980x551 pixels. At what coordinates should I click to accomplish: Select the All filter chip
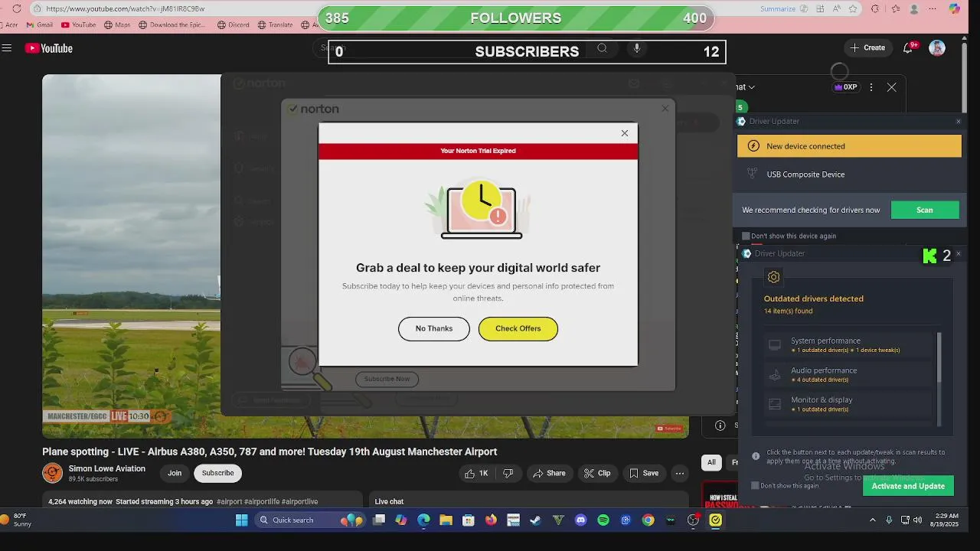coord(711,462)
